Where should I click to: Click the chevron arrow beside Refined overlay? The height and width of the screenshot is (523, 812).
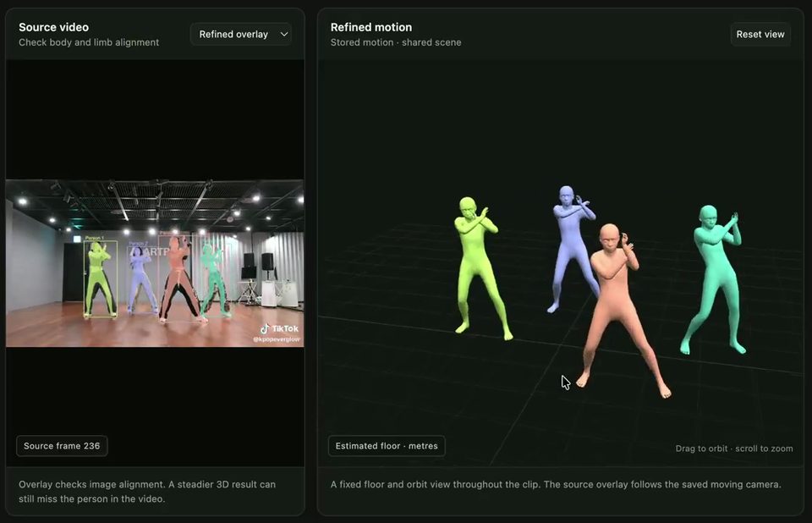click(x=284, y=34)
